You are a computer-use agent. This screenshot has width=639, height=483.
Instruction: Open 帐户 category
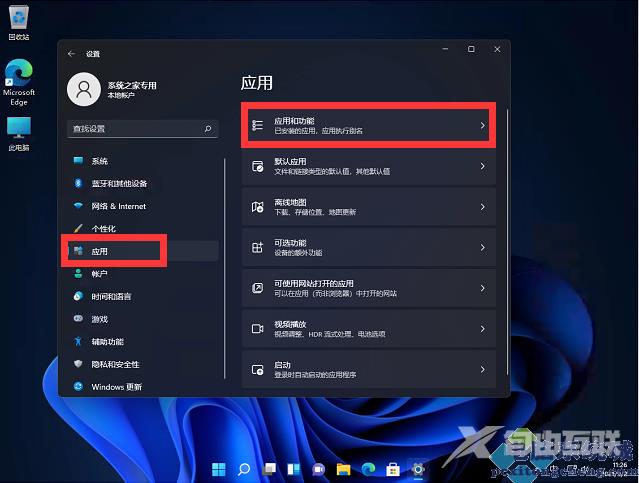click(x=143, y=273)
